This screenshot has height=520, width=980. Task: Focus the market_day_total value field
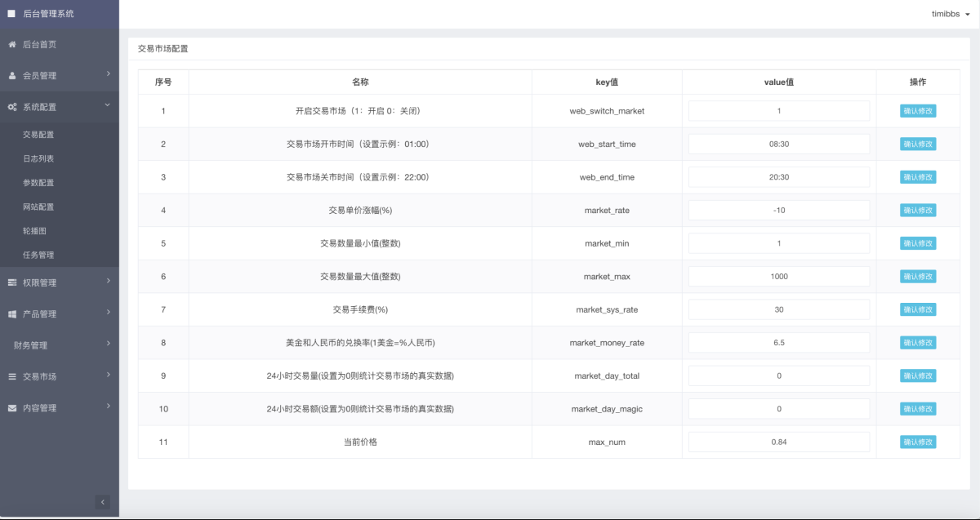(x=779, y=376)
